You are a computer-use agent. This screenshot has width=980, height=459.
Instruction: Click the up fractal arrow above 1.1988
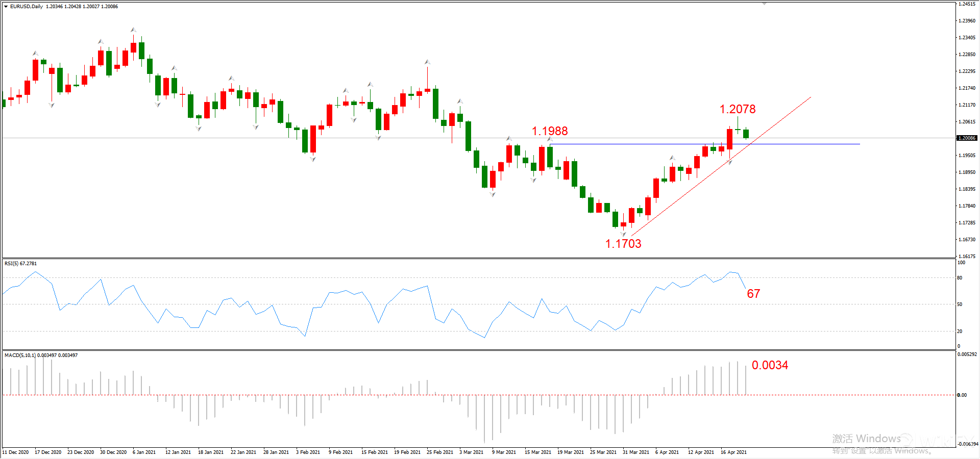[550, 139]
